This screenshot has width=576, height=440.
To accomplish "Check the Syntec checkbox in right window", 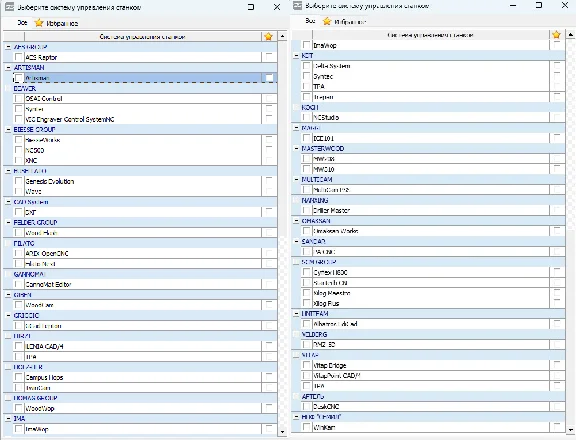I will 306,76.
